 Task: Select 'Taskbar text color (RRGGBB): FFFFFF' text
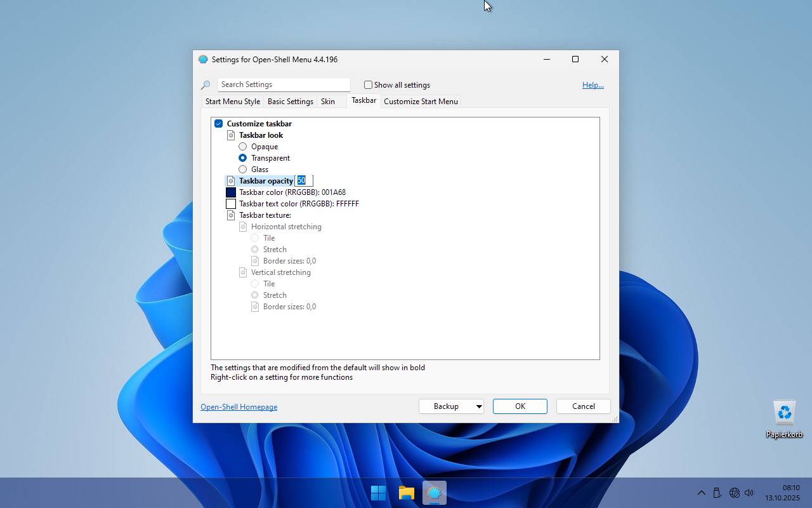click(299, 204)
